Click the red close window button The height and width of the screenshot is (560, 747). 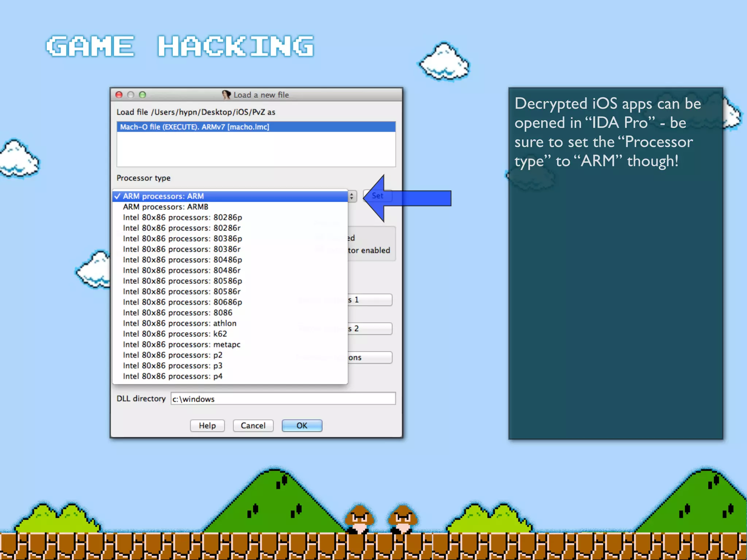(119, 95)
